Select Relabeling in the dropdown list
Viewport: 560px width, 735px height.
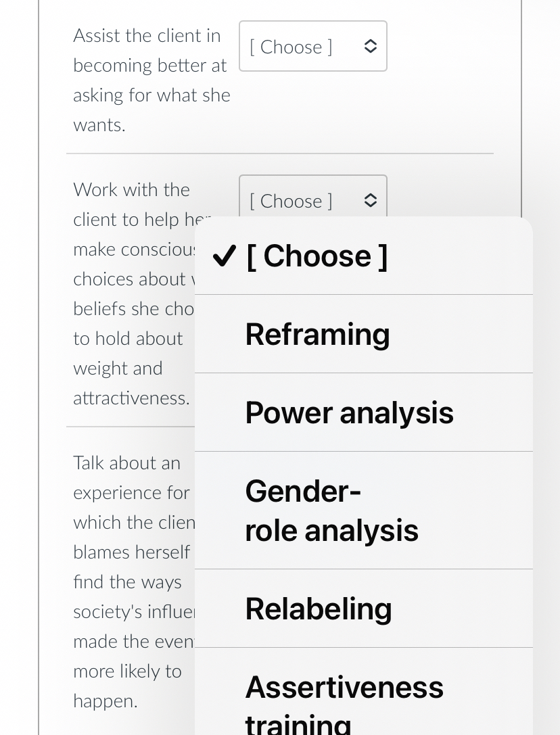coord(318,609)
